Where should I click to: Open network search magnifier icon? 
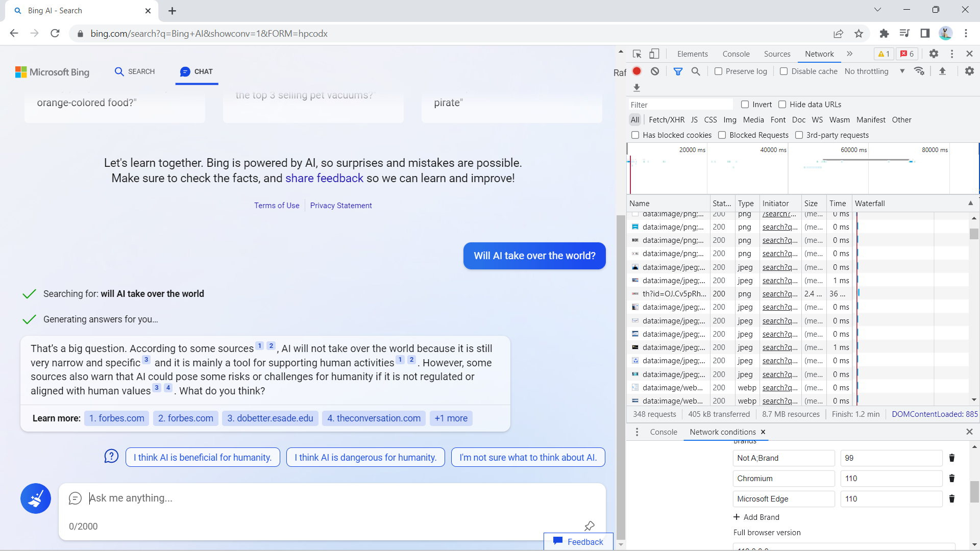click(696, 71)
